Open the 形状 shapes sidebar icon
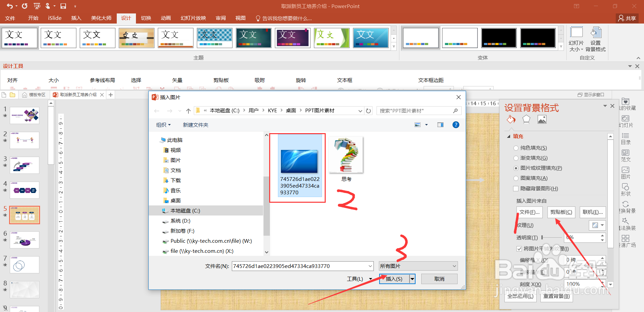Viewport: 644px width, 312px height. 625,187
